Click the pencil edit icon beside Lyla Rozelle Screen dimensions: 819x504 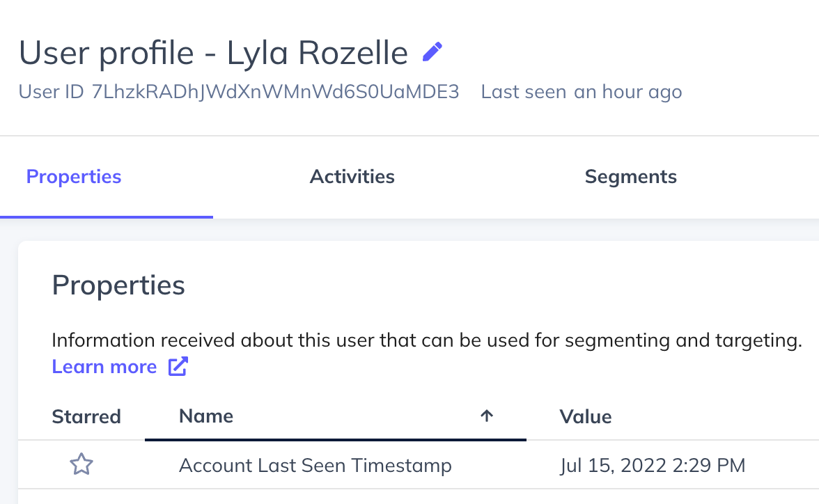tap(432, 52)
